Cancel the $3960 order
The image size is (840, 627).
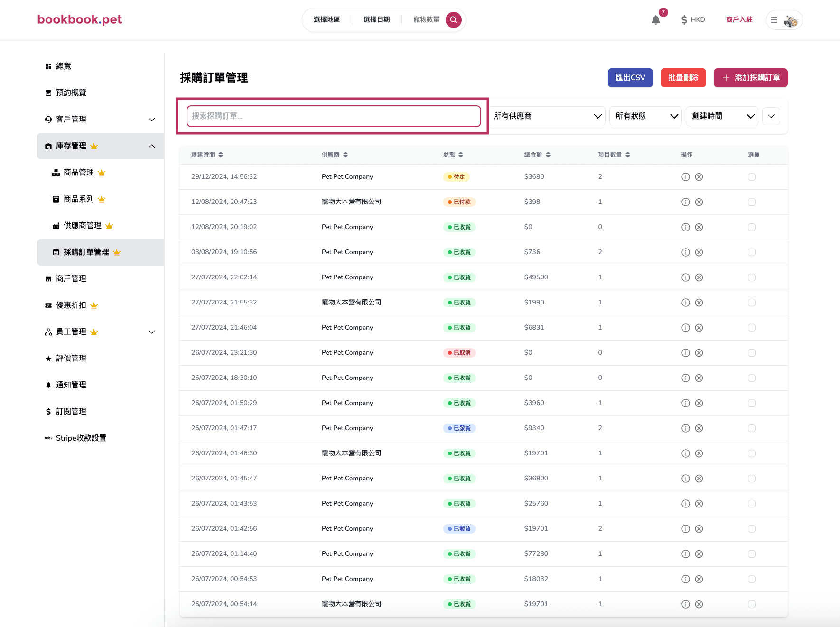coord(699,403)
